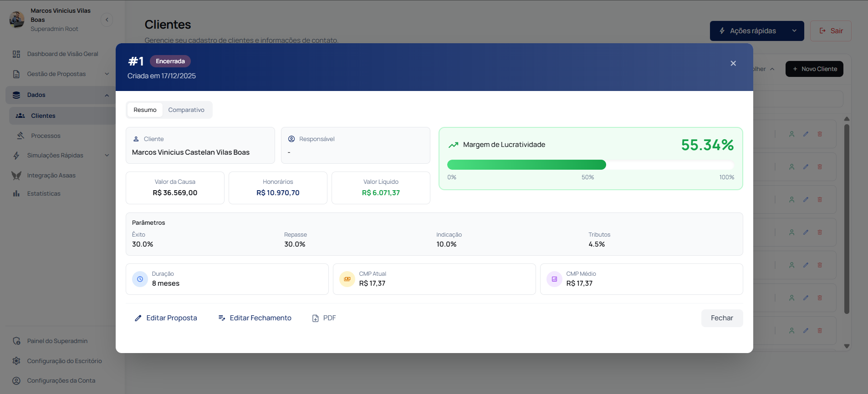Collapse the Dados sidebar section
The height and width of the screenshot is (394, 868).
pyautogui.click(x=107, y=95)
